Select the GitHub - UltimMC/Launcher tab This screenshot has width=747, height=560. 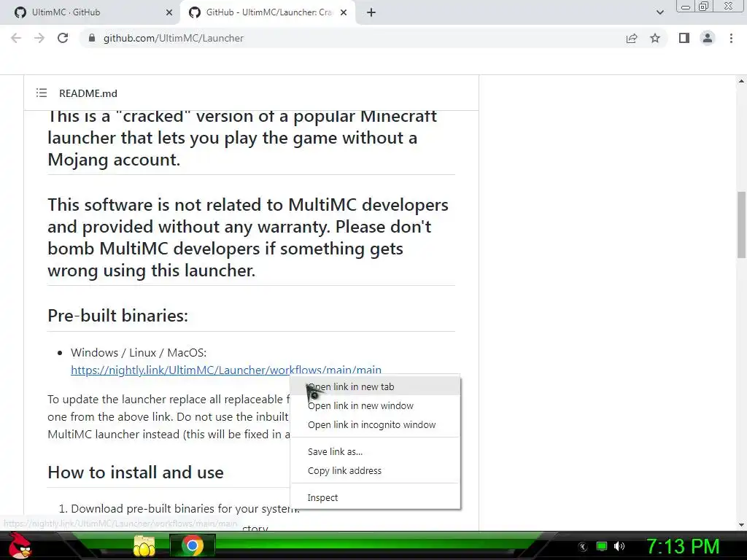point(269,13)
